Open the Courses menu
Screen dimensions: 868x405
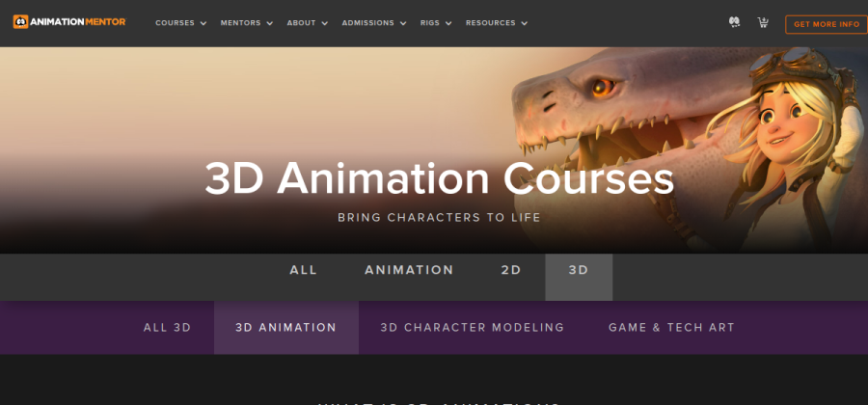[x=175, y=23]
